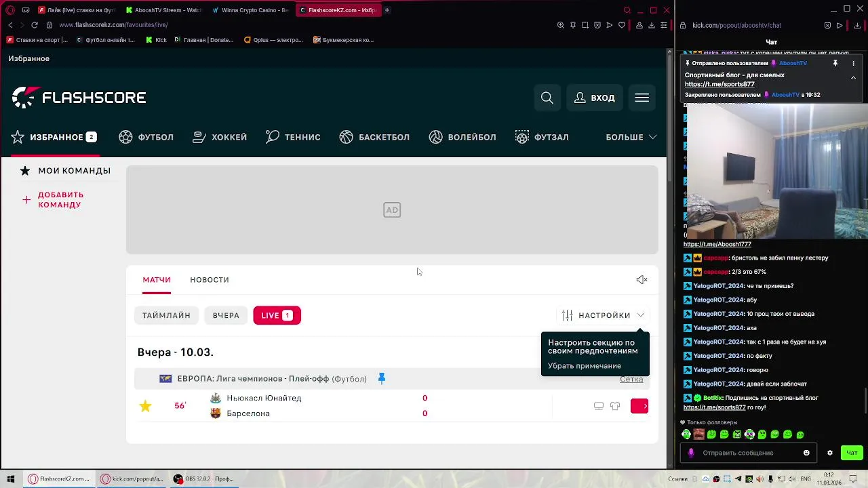The image size is (868, 488).
Task: Select the LIVE filter button
Action: (x=277, y=315)
